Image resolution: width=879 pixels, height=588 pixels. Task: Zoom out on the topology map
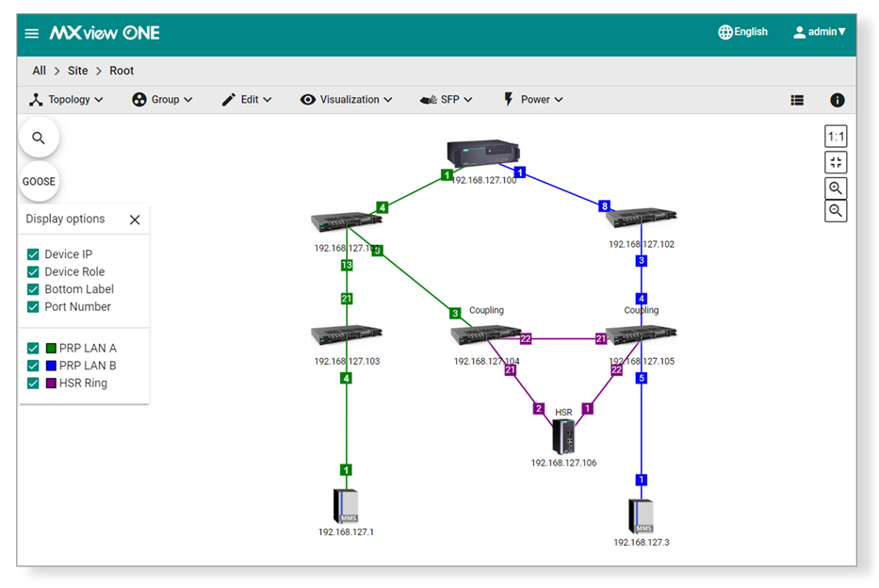coord(836,211)
